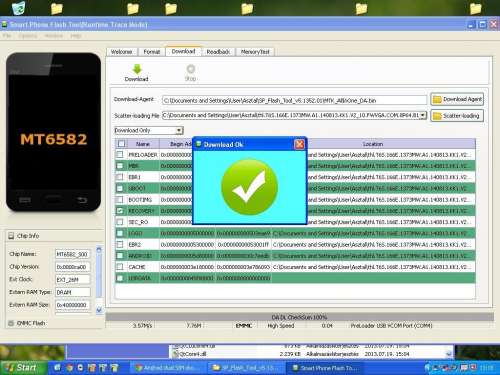
Task: Switch to SP_Flash_Tool folder taskbar button
Action: coord(245,368)
